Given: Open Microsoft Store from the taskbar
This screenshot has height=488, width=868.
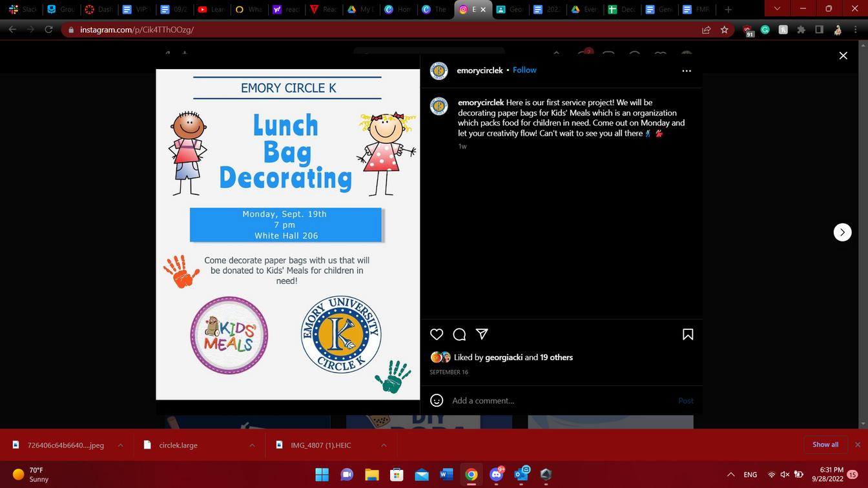Looking at the screenshot, I should click(397, 475).
